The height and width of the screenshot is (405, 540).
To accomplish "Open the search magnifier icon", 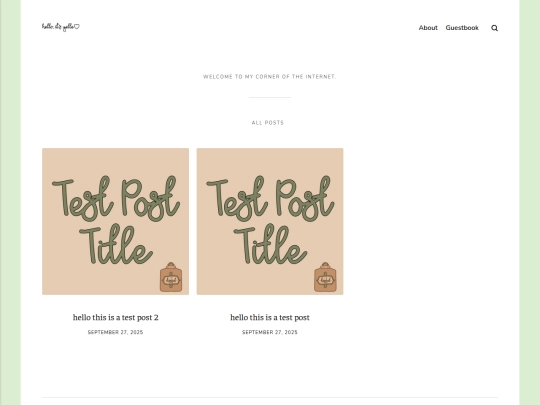I will pos(494,28).
